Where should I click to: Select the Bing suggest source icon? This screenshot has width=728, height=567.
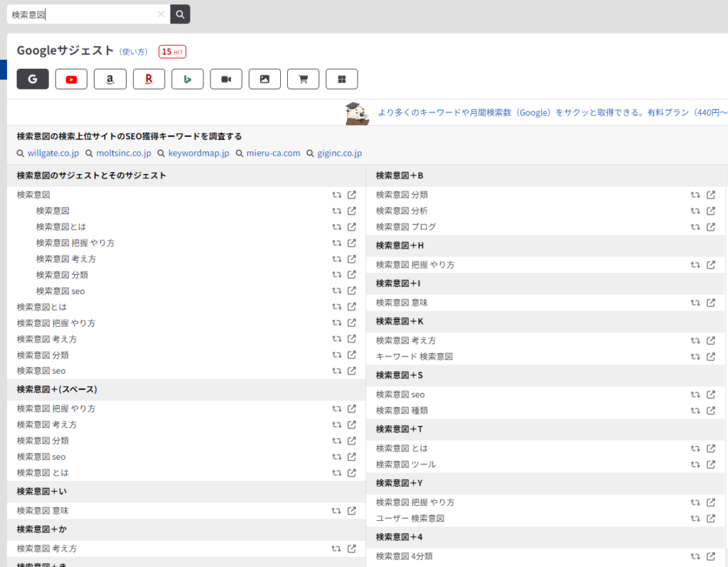coord(187,79)
